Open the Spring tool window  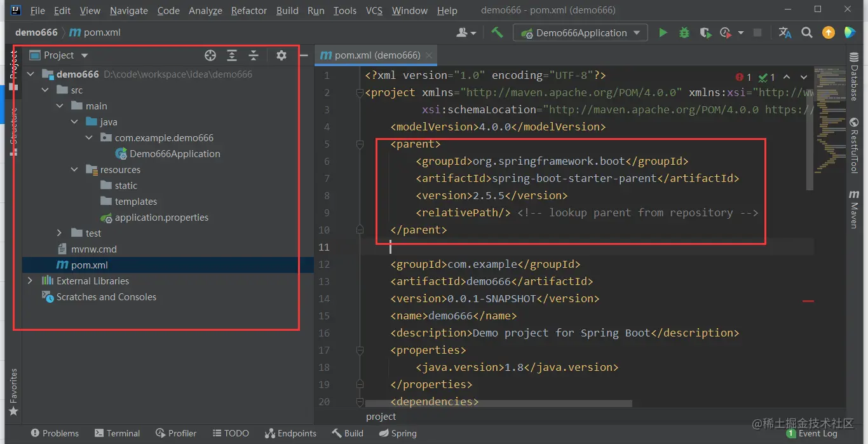pos(398,433)
